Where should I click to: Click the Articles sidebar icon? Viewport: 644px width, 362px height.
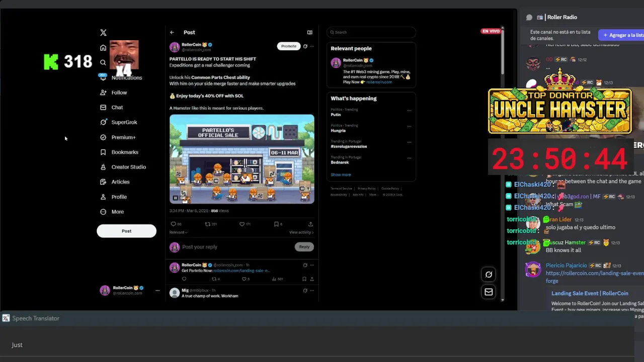tap(103, 182)
